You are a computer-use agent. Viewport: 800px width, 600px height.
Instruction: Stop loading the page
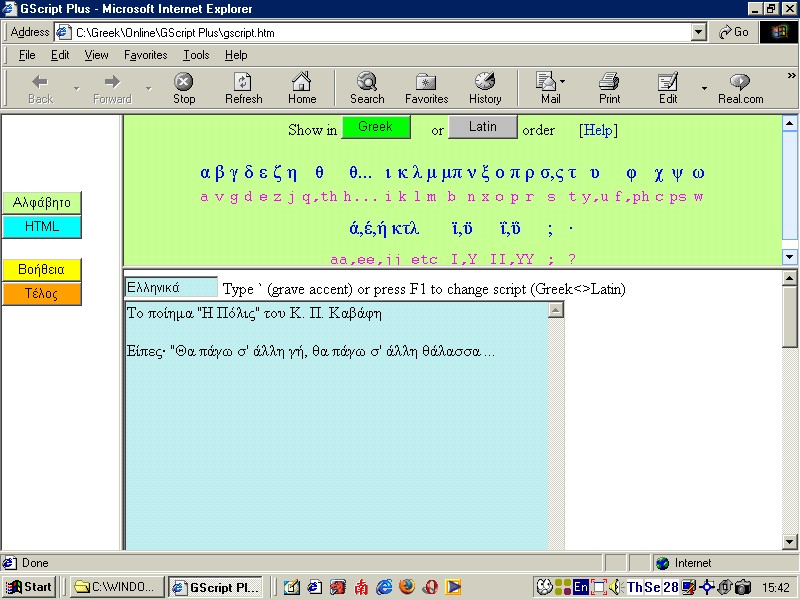coord(184,87)
